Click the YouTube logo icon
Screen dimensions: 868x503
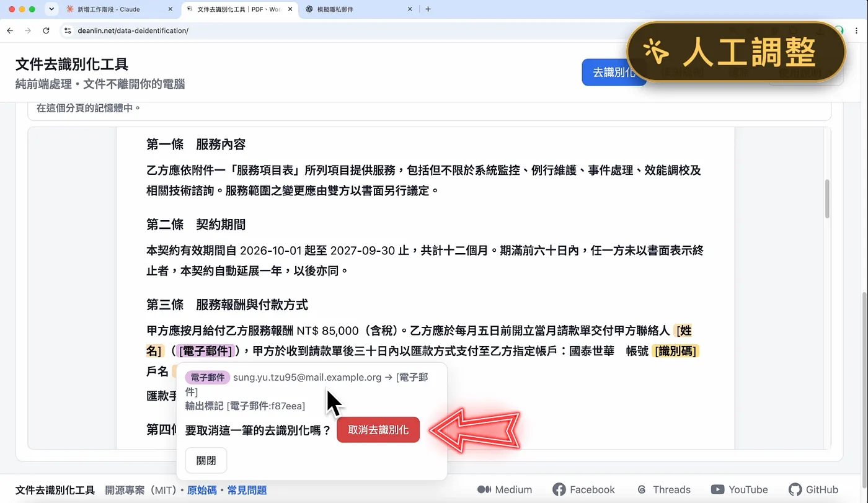(717, 490)
